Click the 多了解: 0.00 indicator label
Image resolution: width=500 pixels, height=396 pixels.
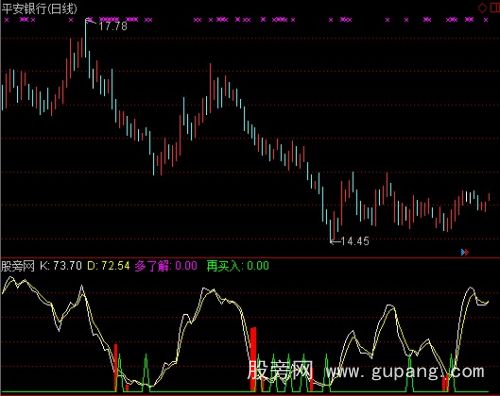click(166, 266)
